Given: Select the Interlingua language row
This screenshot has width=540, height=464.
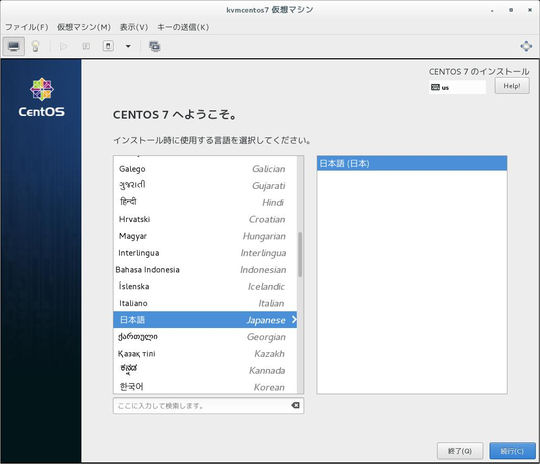Looking at the screenshot, I should 205,253.
